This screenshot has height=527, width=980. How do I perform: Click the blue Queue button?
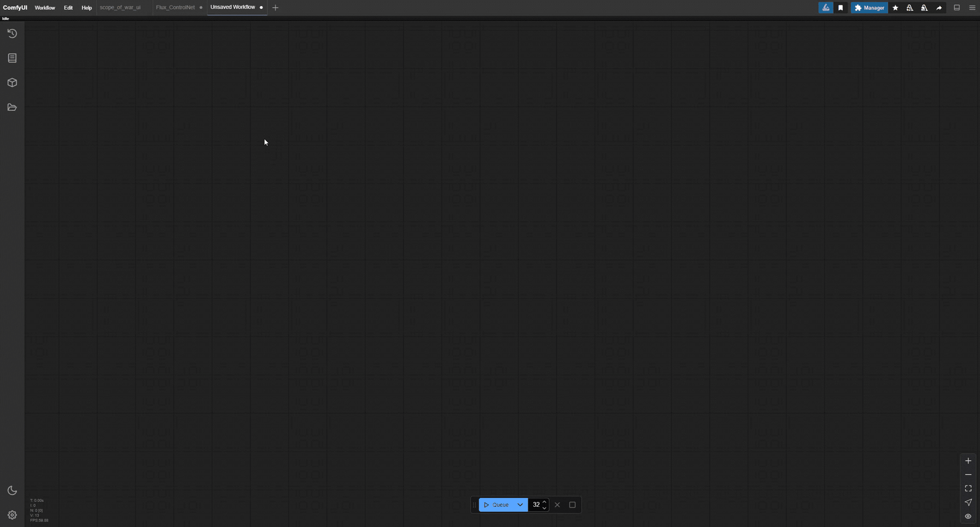pos(497,505)
